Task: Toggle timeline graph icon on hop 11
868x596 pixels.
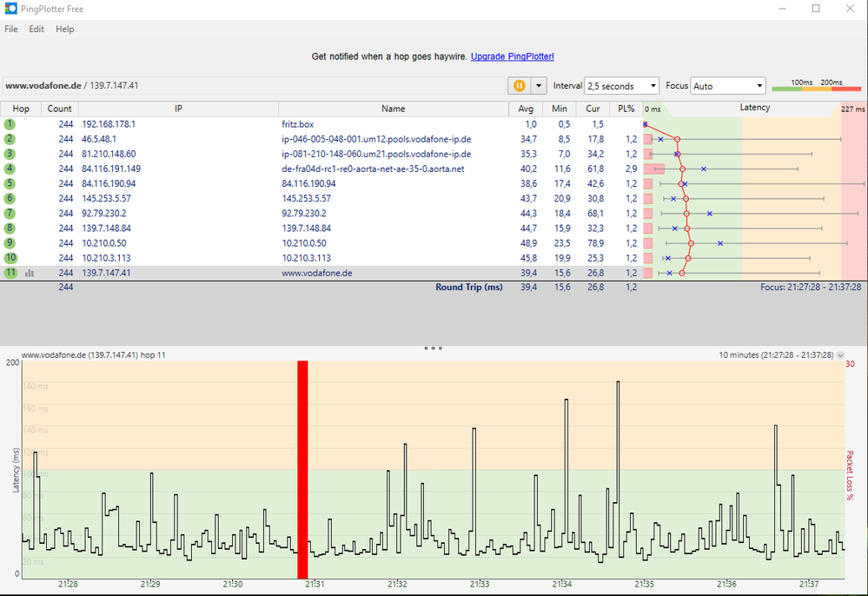Action: point(30,273)
